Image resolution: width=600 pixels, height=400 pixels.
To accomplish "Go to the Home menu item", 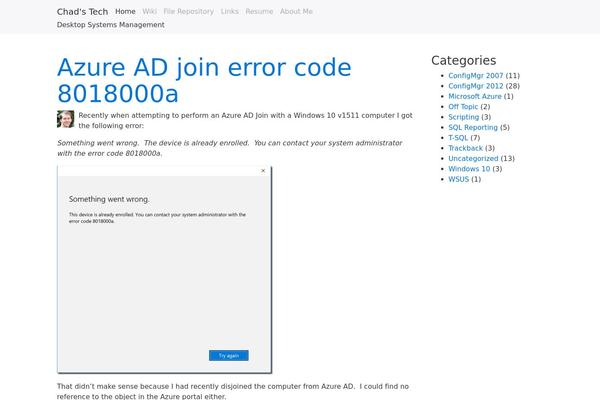I will pos(125,11).
